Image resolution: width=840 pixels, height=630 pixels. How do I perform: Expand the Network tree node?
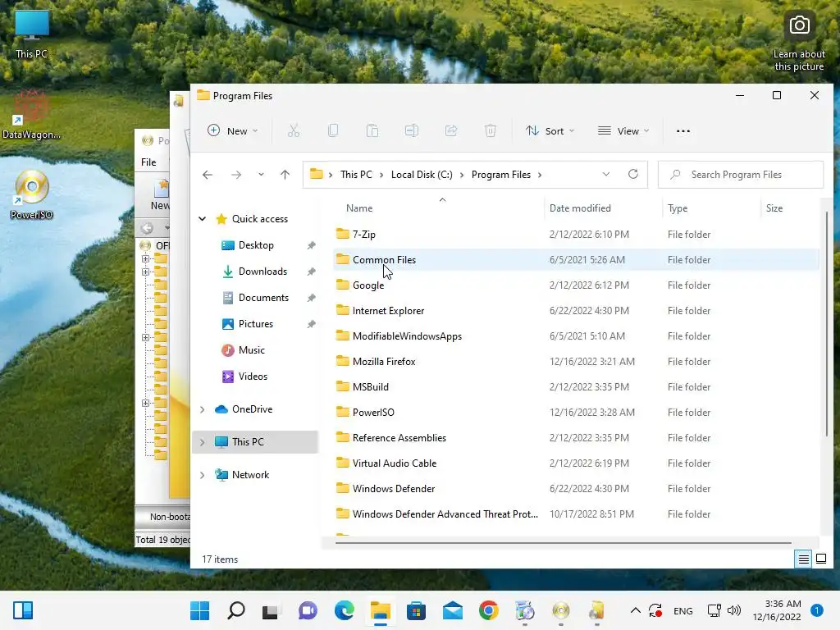[x=202, y=475]
